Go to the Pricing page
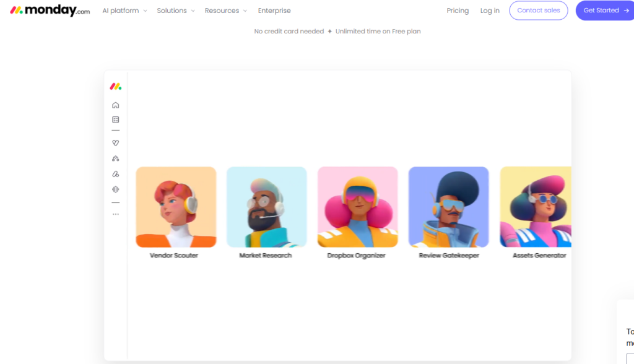The height and width of the screenshot is (364, 634). [x=458, y=11]
